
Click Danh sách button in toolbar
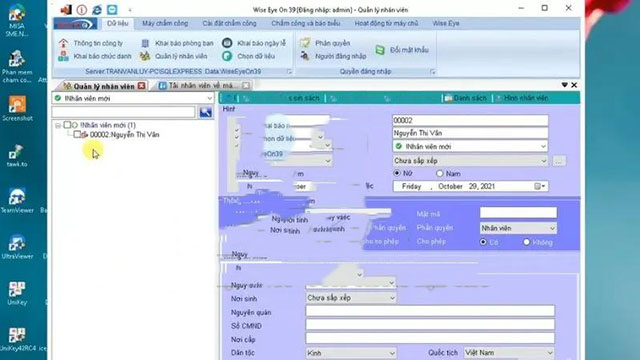466,98
